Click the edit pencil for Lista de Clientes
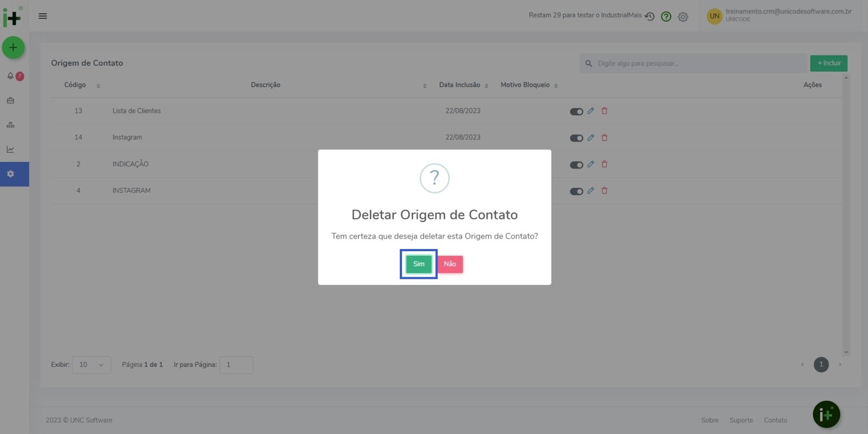Image resolution: width=868 pixels, height=434 pixels. pyautogui.click(x=591, y=111)
